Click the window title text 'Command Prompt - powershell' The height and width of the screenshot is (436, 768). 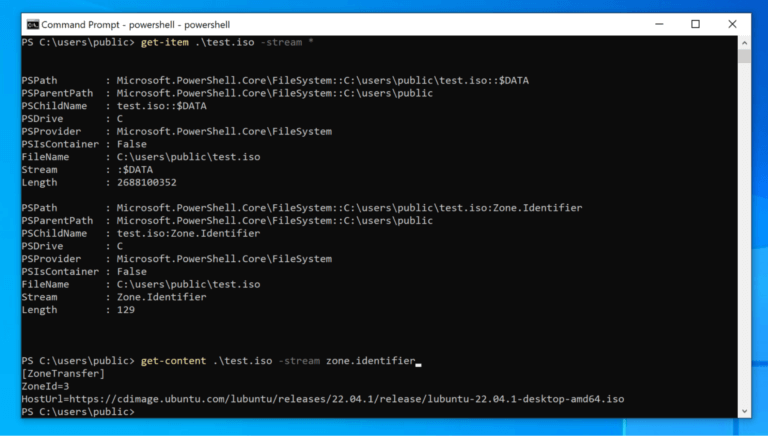(120, 24)
